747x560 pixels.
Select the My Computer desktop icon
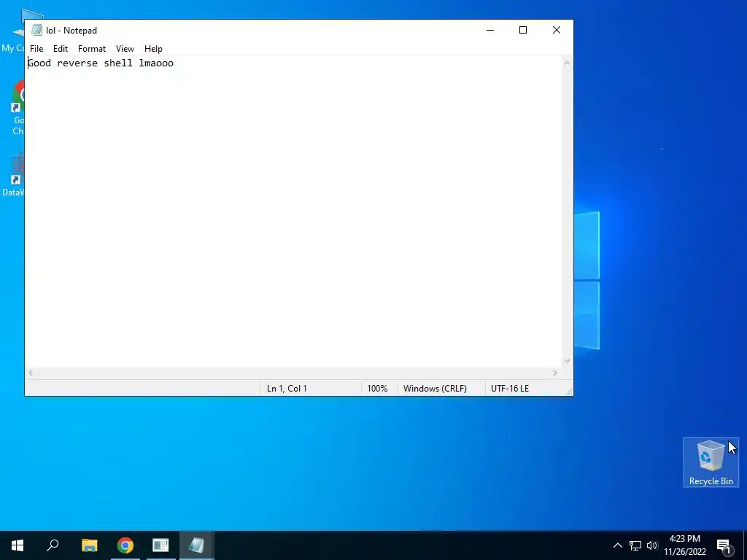(x=13, y=31)
